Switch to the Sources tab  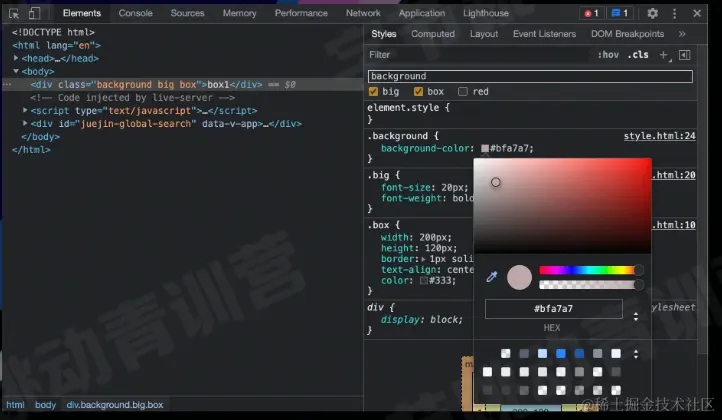(x=187, y=13)
